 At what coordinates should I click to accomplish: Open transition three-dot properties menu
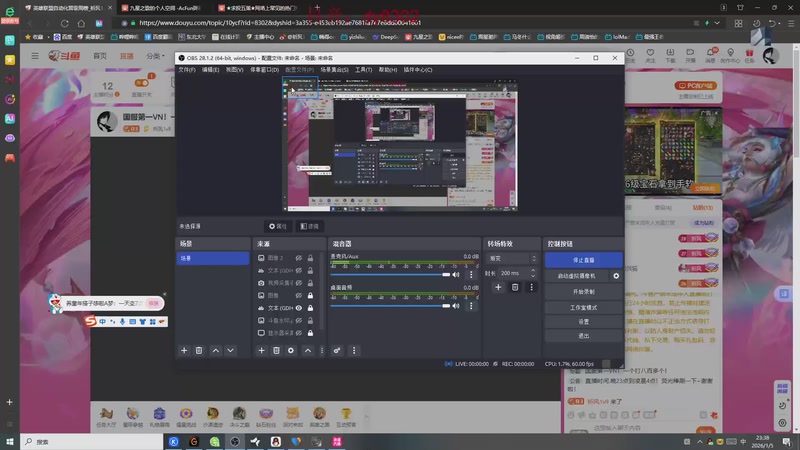click(531, 287)
